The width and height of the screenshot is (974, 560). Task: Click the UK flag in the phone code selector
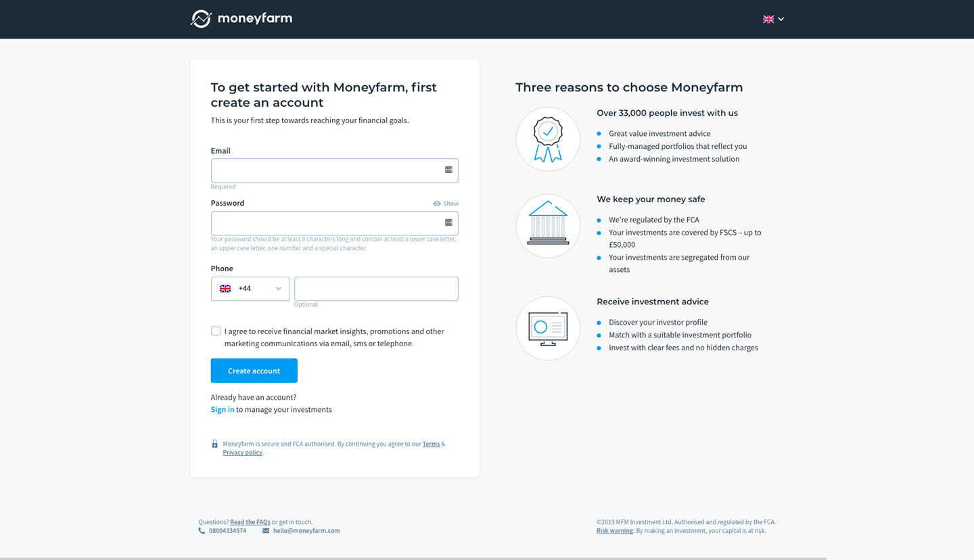(225, 289)
